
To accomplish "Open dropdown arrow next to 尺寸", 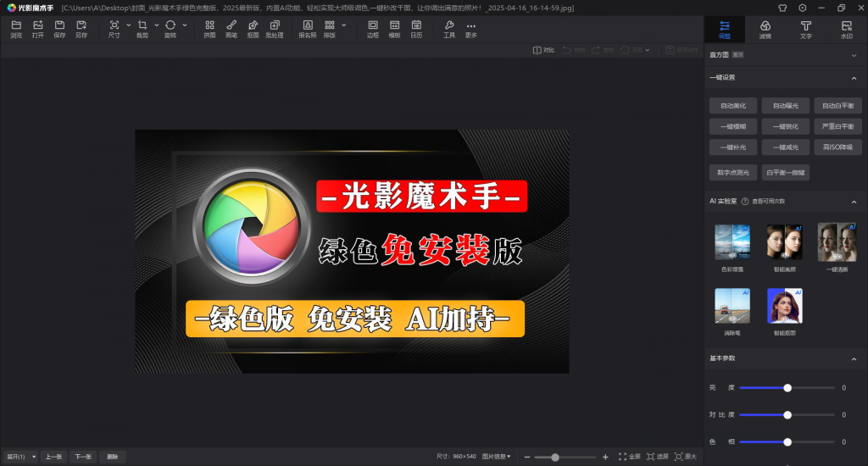I will click(x=129, y=25).
